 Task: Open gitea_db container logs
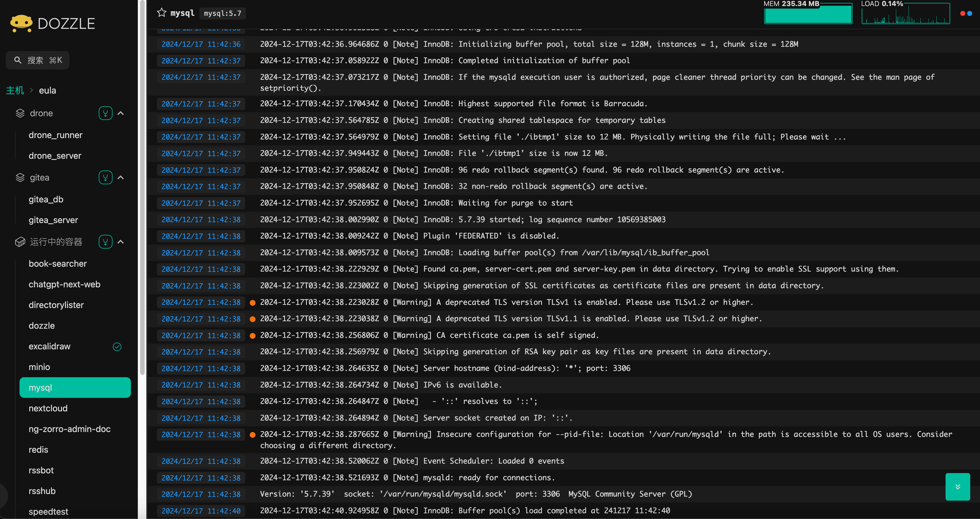[46, 200]
